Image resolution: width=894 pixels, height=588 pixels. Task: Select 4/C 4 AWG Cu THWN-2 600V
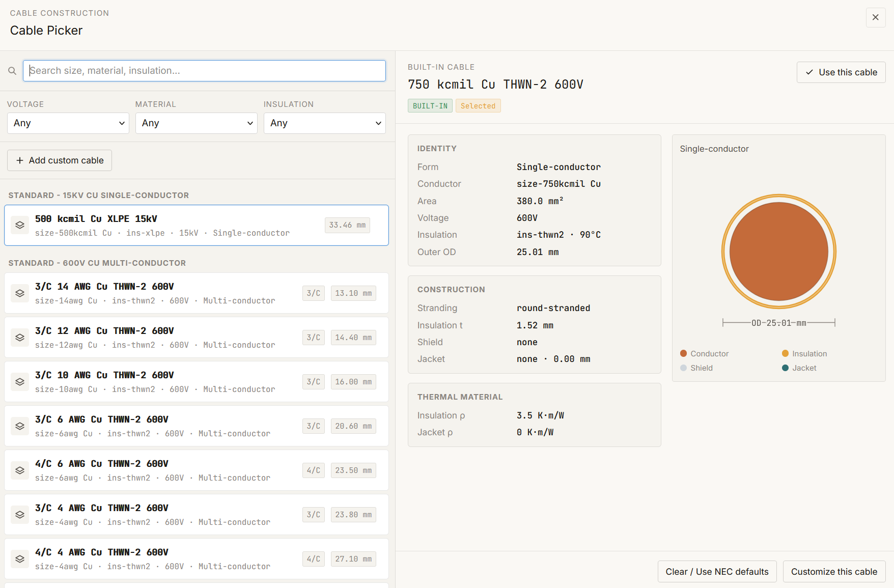(197, 559)
